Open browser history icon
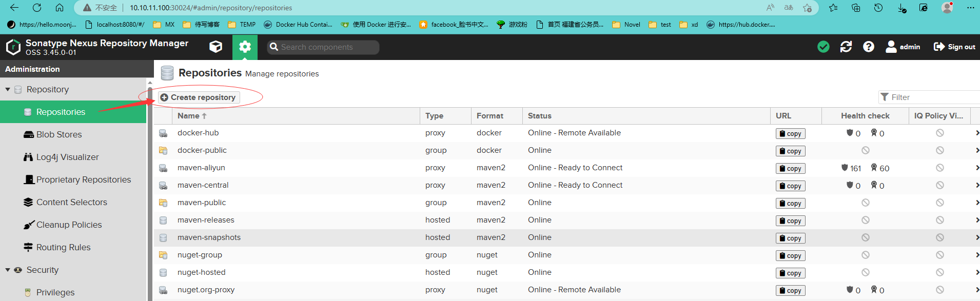Screen dimensions: 980x301 point(878,8)
